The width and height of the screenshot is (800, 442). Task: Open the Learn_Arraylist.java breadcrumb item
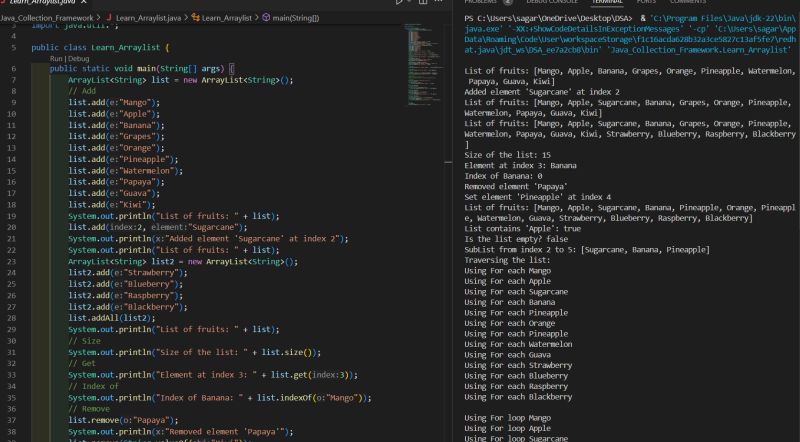pos(148,18)
